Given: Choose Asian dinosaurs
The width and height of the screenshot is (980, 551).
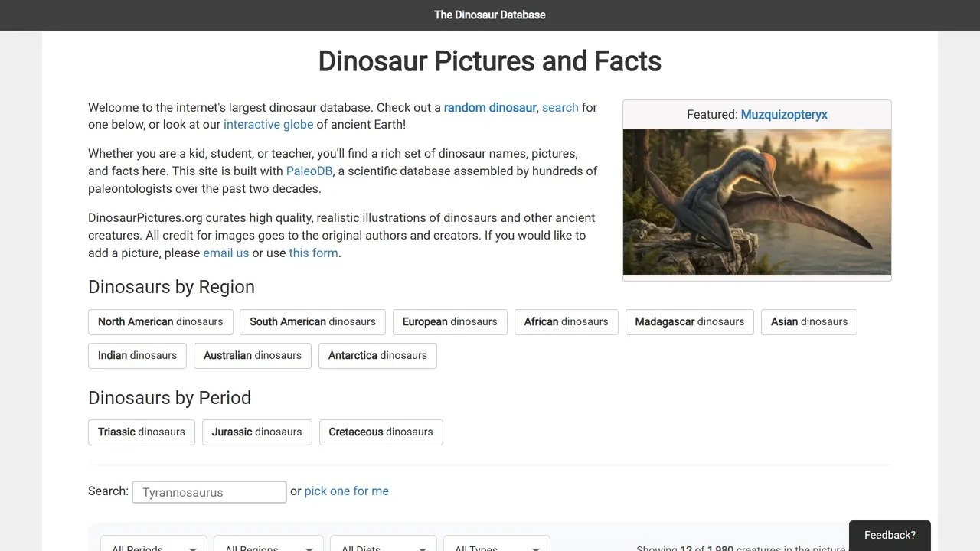Looking at the screenshot, I should point(809,321).
